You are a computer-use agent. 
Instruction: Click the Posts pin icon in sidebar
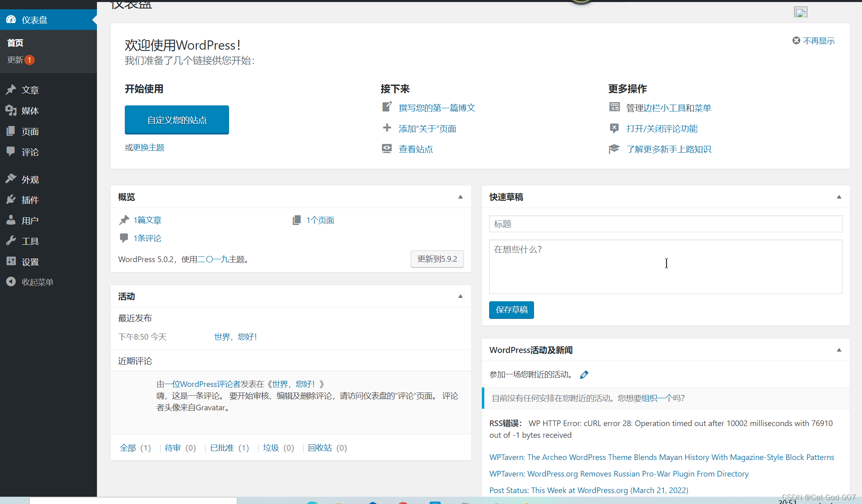[x=11, y=90]
